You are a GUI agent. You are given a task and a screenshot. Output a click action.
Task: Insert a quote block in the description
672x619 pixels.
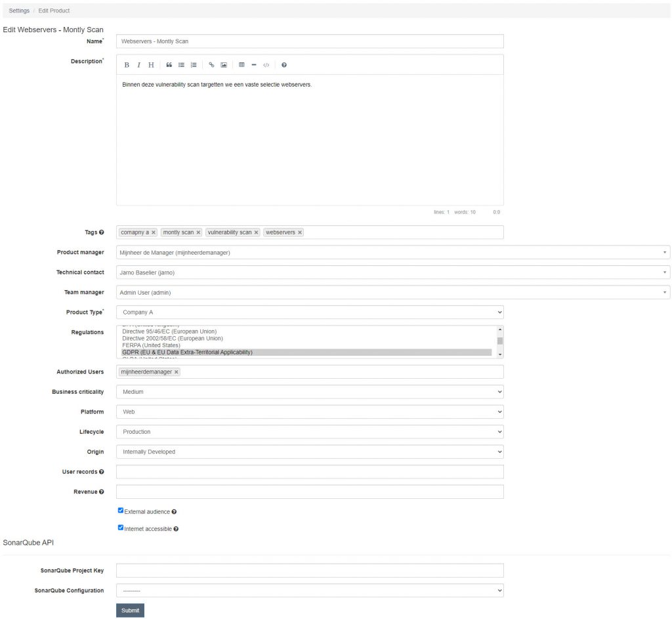click(168, 64)
